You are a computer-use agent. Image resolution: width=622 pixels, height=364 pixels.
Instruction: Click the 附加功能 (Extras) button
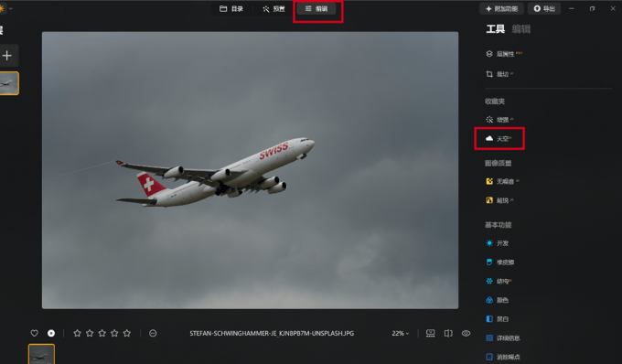[x=502, y=9]
